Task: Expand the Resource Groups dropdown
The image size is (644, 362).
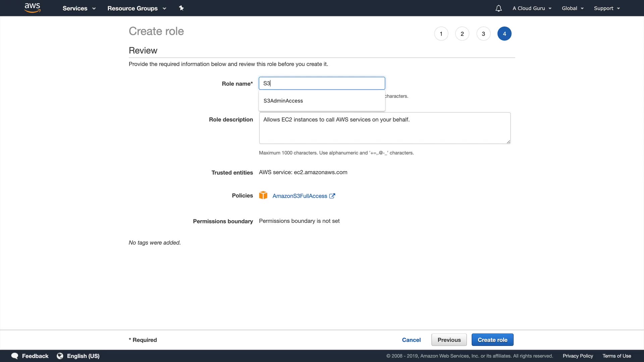Action: [x=137, y=8]
